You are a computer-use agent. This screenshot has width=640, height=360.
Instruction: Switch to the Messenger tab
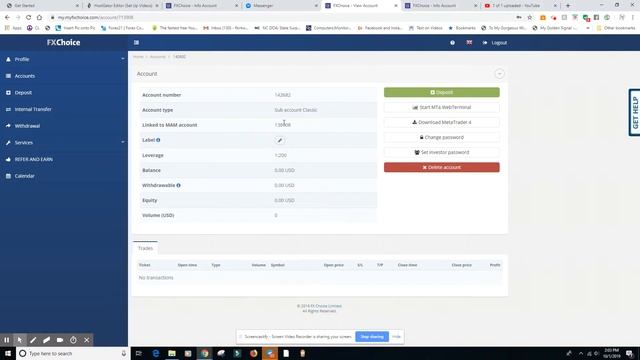[x=281, y=6]
